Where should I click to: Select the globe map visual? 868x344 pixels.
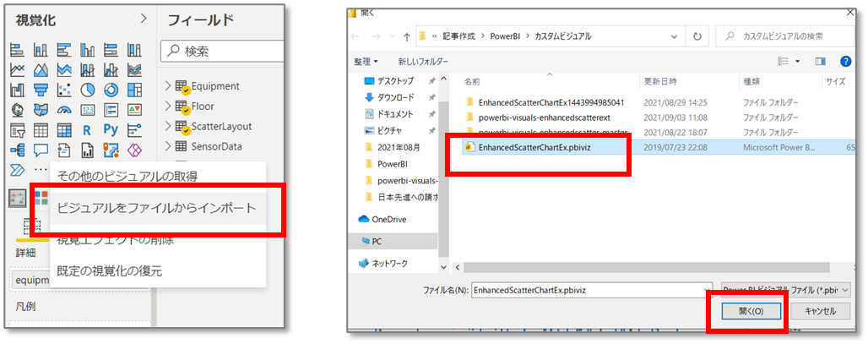click(x=18, y=109)
